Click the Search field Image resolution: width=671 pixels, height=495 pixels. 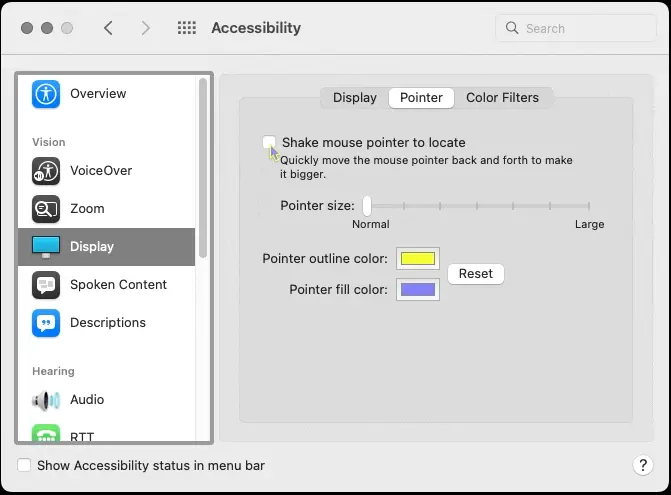(x=576, y=28)
